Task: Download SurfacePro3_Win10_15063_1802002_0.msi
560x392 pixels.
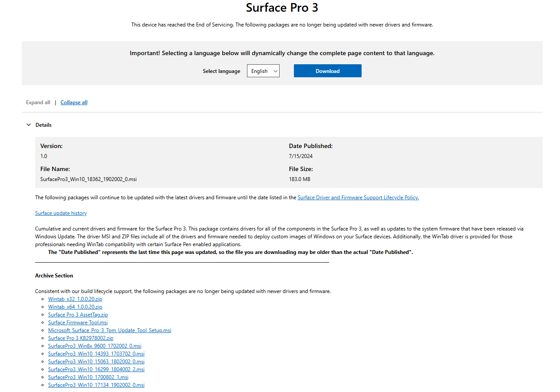Action: (96, 362)
